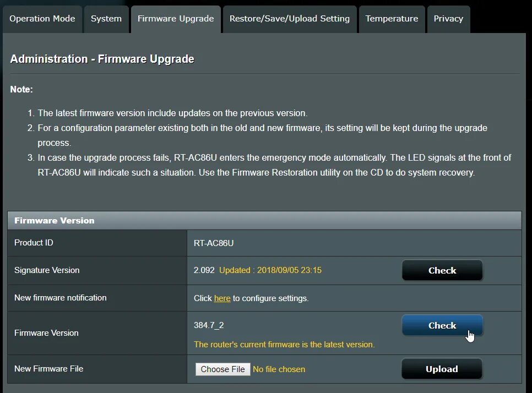Click the New Firmware File row label
The height and width of the screenshot is (393, 532).
[x=48, y=369]
